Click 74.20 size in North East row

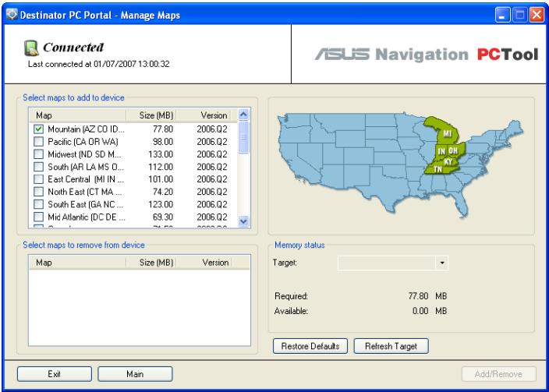coord(163,192)
